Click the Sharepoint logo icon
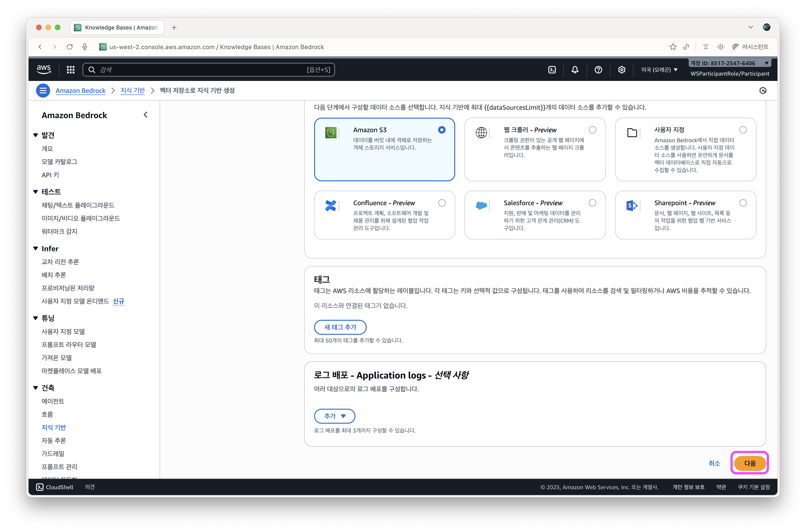The image size is (806, 532). click(632, 206)
